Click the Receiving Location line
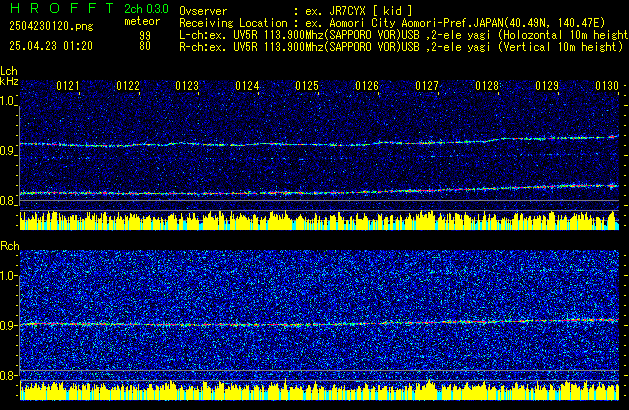Image resolution: width=629 pixels, height=410 pixels. coord(392,23)
